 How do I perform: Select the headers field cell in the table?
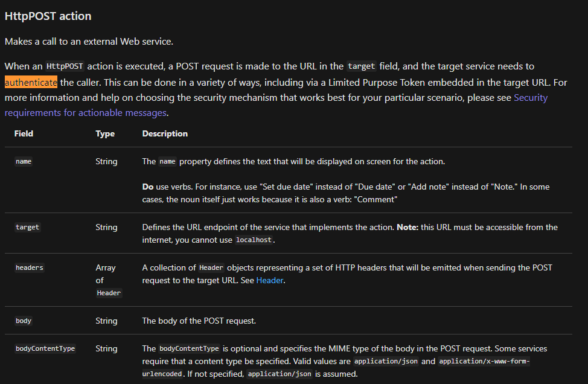coord(30,267)
